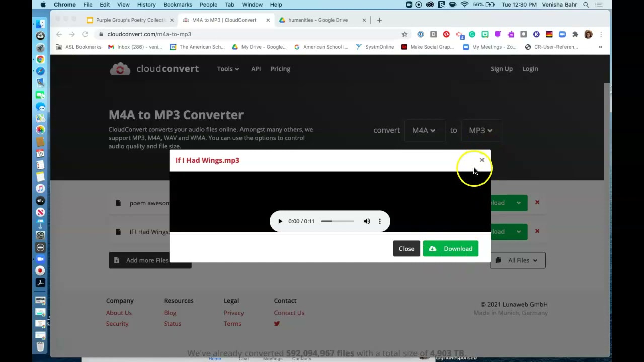The image size is (644, 362).
Task: Open ASL Bookmarks folder
Action: click(78, 47)
